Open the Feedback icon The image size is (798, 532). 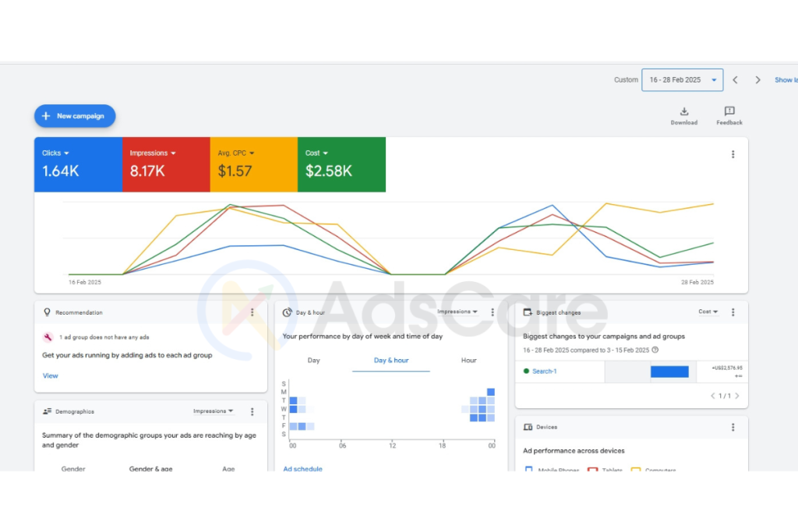(729, 116)
